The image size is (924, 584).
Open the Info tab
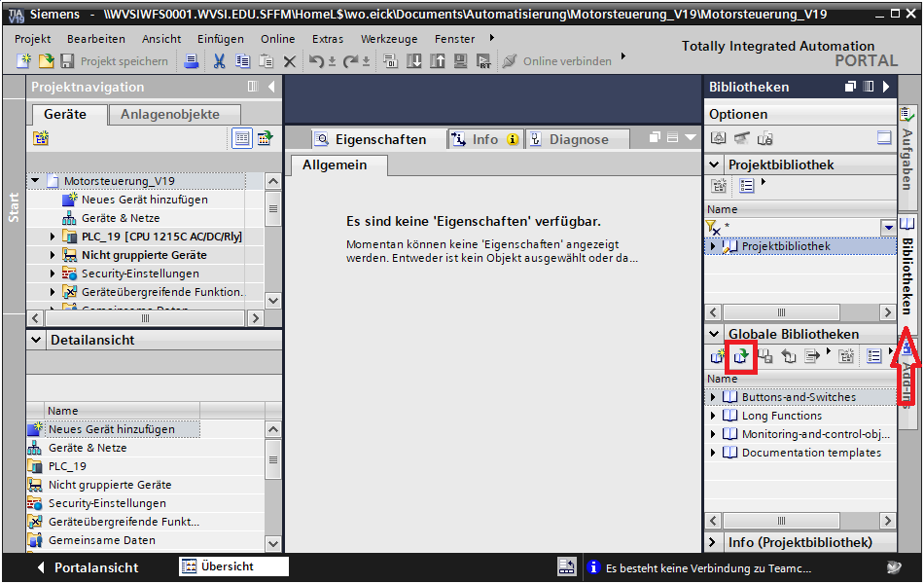coord(485,139)
